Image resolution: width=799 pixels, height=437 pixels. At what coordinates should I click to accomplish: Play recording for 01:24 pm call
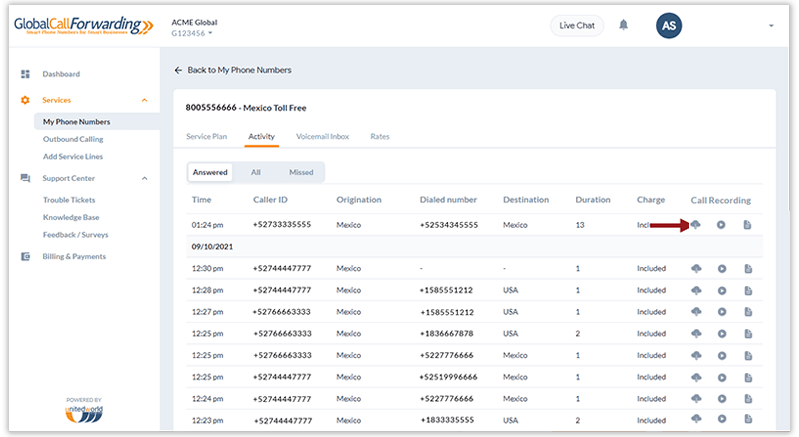pos(721,225)
